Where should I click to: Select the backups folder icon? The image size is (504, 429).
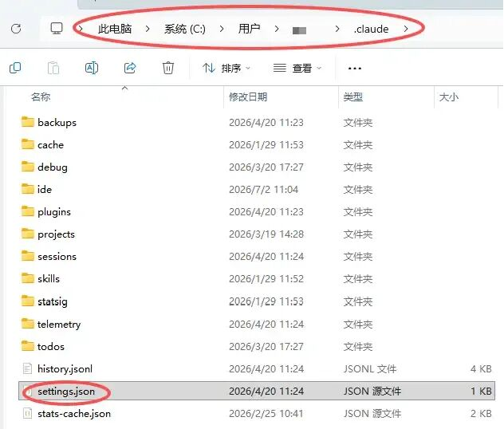click(x=28, y=122)
